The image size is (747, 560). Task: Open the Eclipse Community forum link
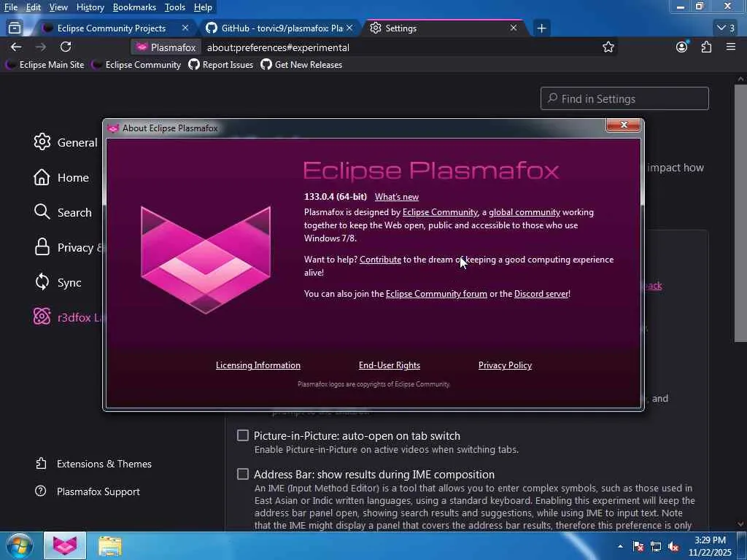point(436,294)
